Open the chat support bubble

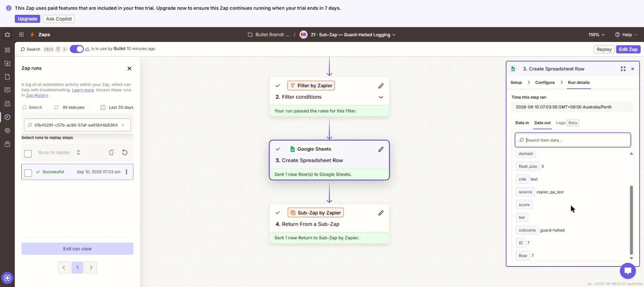[x=628, y=271]
